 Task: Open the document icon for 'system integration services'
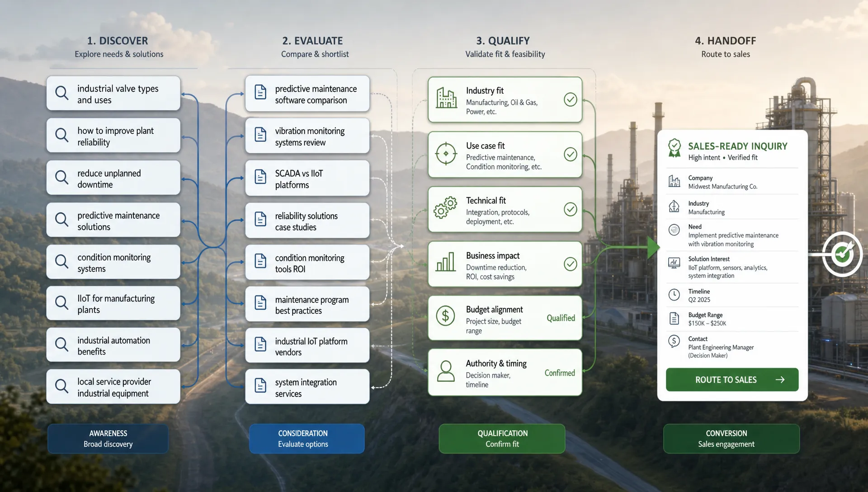coord(260,386)
